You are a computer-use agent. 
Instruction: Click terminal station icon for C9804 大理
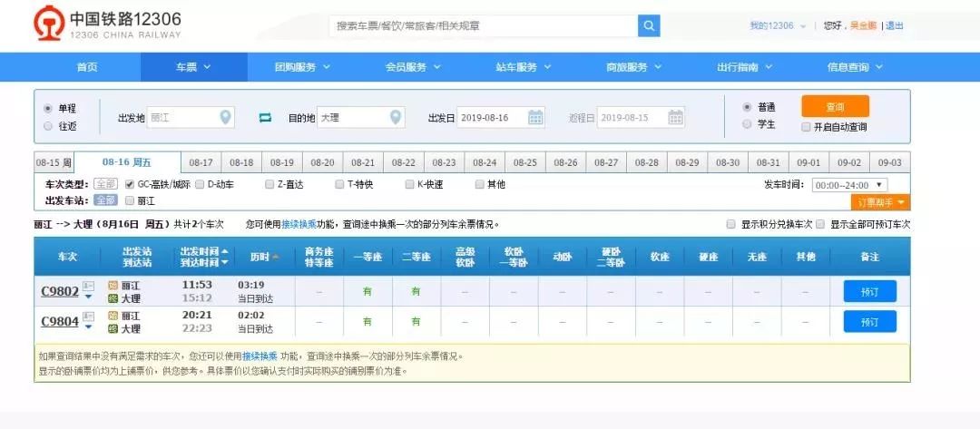113,328
